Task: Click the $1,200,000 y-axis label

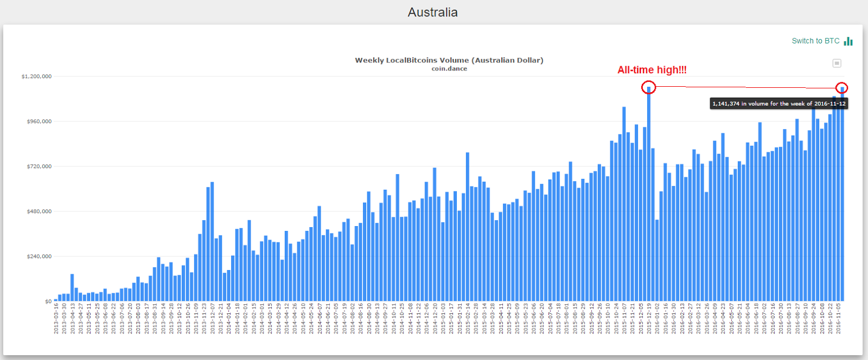Action: [36, 76]
